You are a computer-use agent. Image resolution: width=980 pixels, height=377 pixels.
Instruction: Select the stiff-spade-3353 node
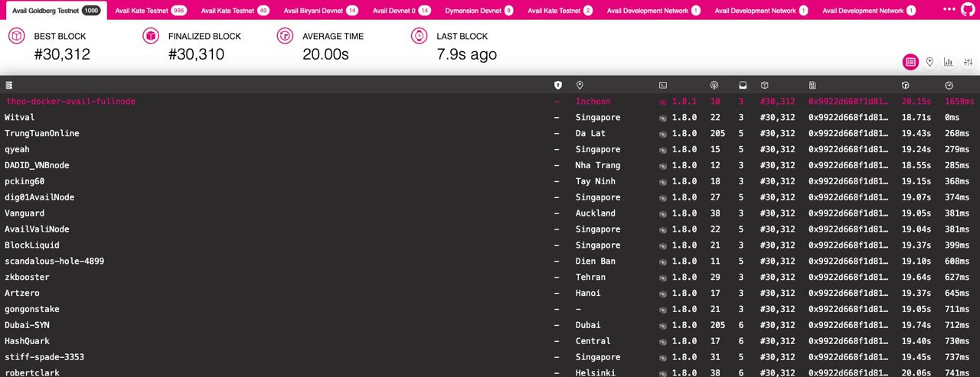[490, 357]
